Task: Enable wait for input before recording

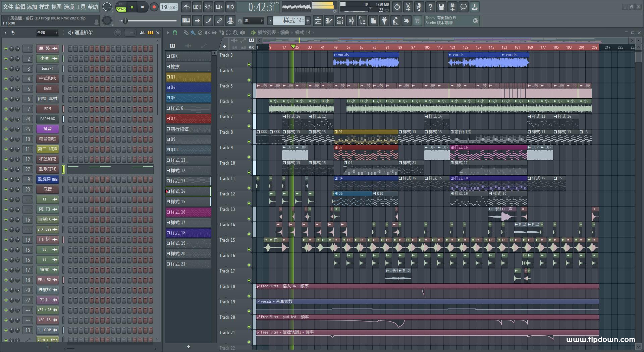Action: pos(197,7)
